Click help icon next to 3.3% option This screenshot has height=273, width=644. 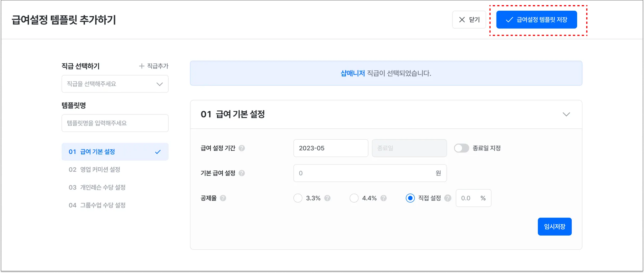point(327,198)
